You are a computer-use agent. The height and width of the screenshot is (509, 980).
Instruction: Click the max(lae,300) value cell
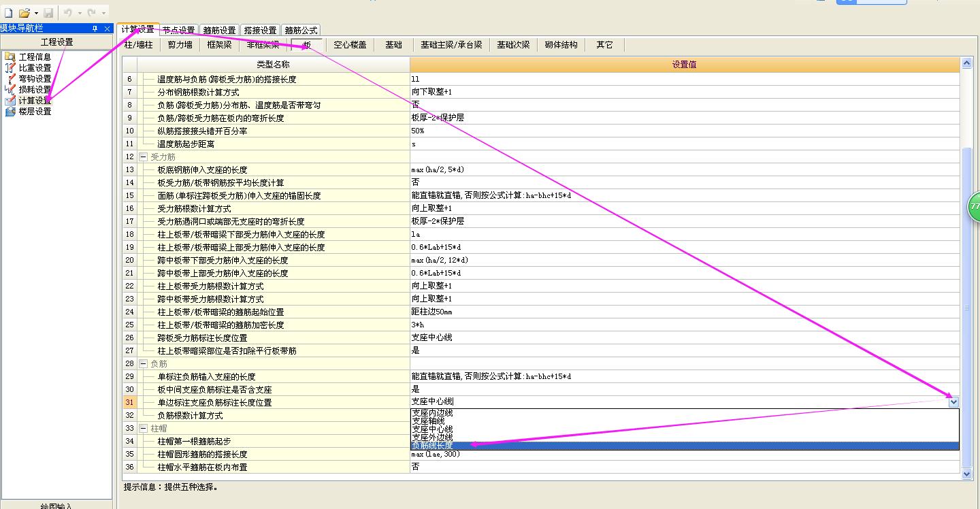pyautogui.click(x=685, y=454)
